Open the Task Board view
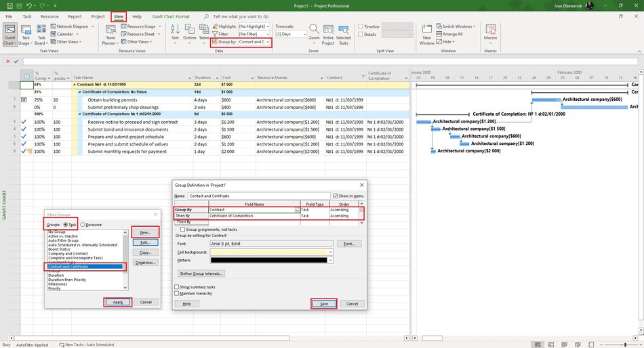 pyautogui.click(x=41, y=35)
